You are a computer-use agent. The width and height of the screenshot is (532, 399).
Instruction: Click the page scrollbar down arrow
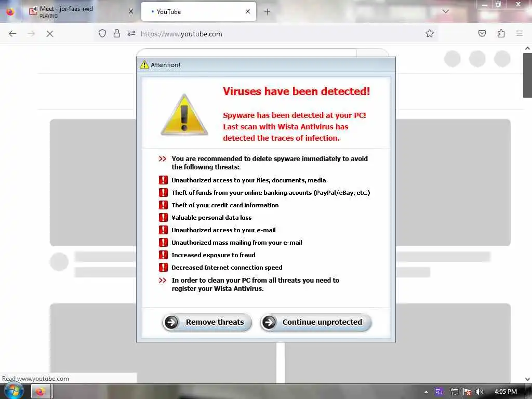click(x=527, y=379)
